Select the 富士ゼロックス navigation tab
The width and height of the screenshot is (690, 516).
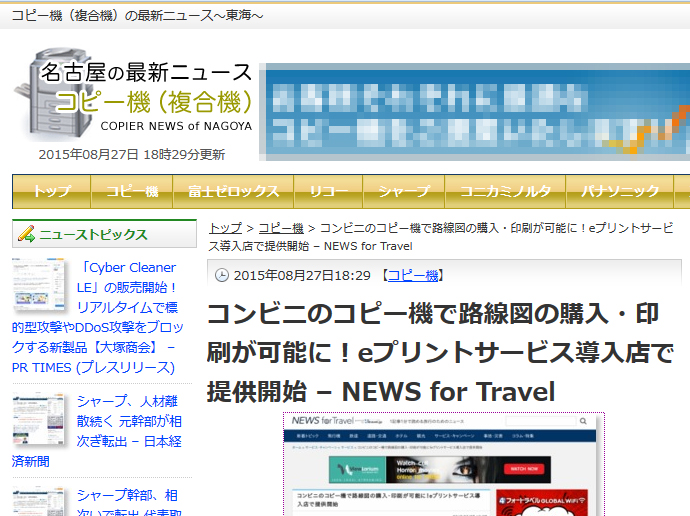[x=233, y=191]
